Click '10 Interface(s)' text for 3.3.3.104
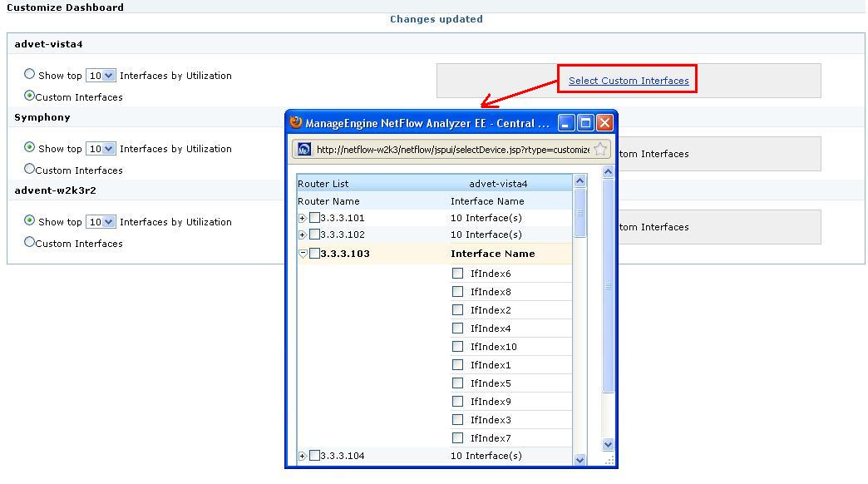Image resolution: width=868 pixels, height=484 pixels. point(486,456)
